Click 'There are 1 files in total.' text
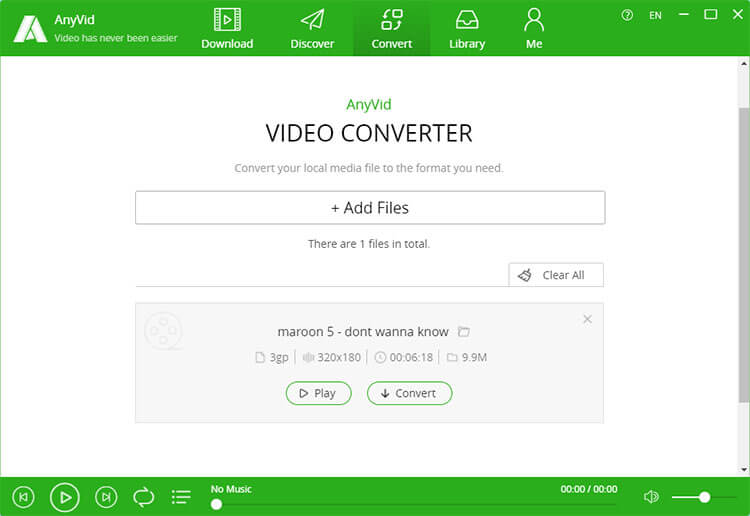This screenshot has height=516, width=750. pos(369,244)
